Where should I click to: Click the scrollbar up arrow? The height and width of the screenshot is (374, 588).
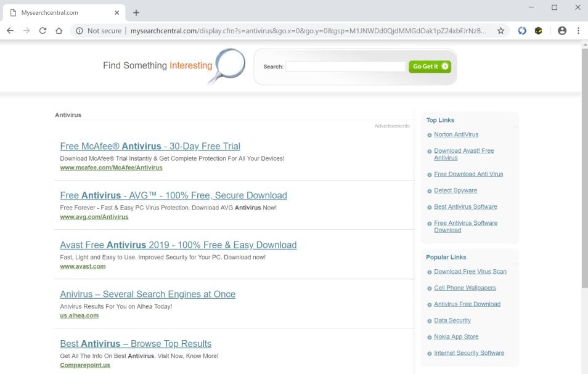(x=585, y=44)
